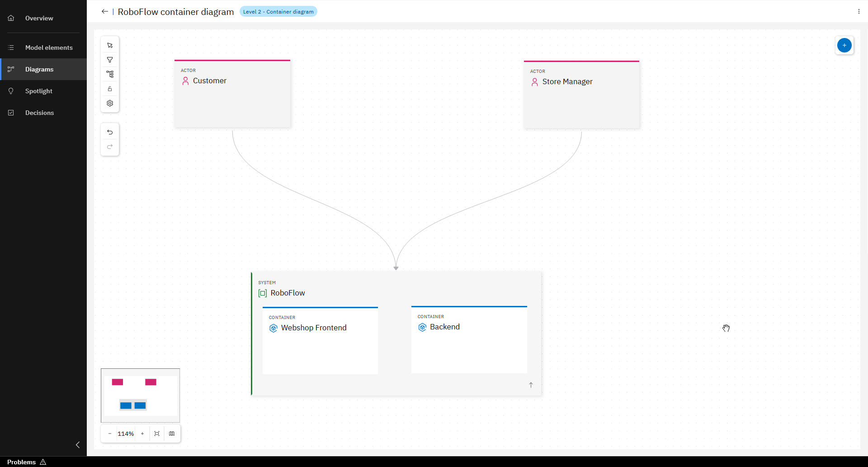The width and height of the screenshot is (868, 467).
Task: Select the pointer/selection tool
Action: coord(110,45)
